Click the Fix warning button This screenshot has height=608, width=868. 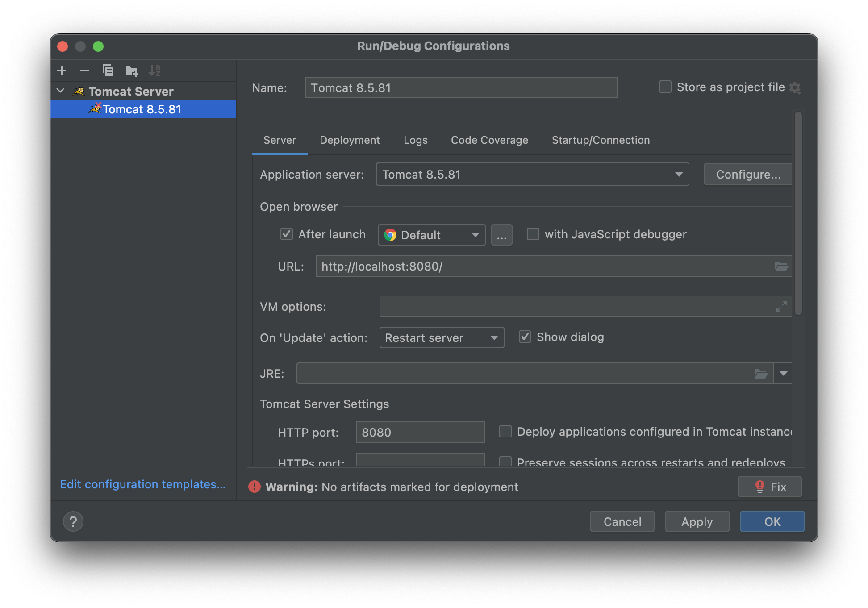[x=770, y=487]
